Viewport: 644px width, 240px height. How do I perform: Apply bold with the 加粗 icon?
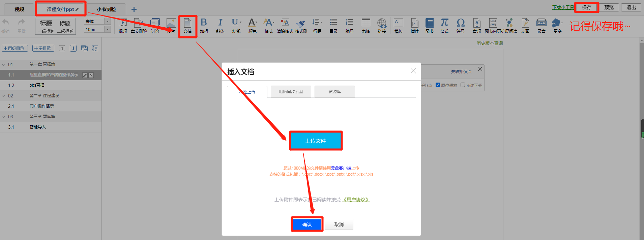tap(204, 26)
